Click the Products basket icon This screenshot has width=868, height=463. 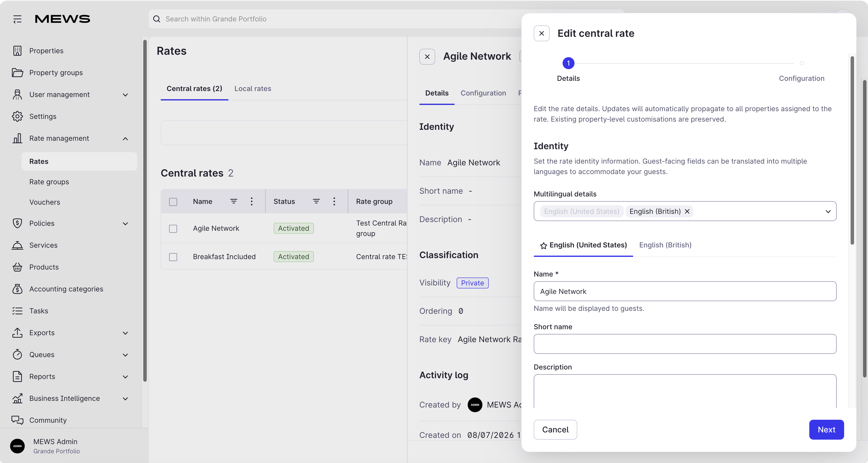[x=17, y=267]
